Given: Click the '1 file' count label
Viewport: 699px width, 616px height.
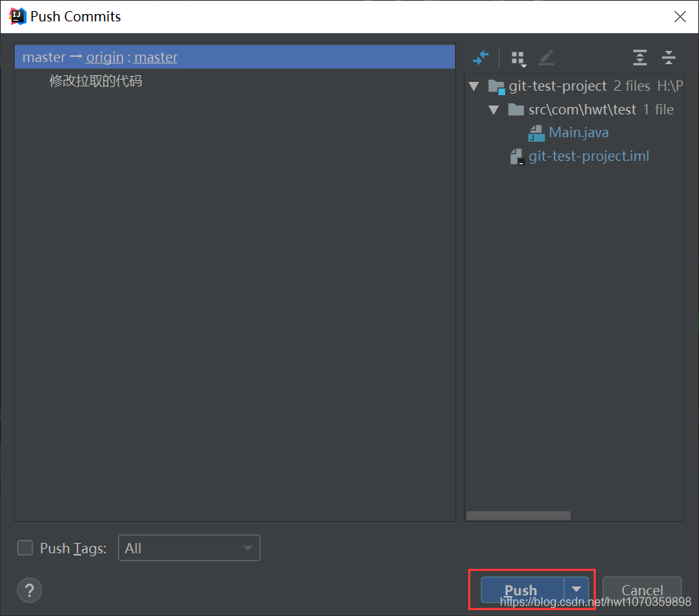Looking at the screenshot, I should point(658,110).
